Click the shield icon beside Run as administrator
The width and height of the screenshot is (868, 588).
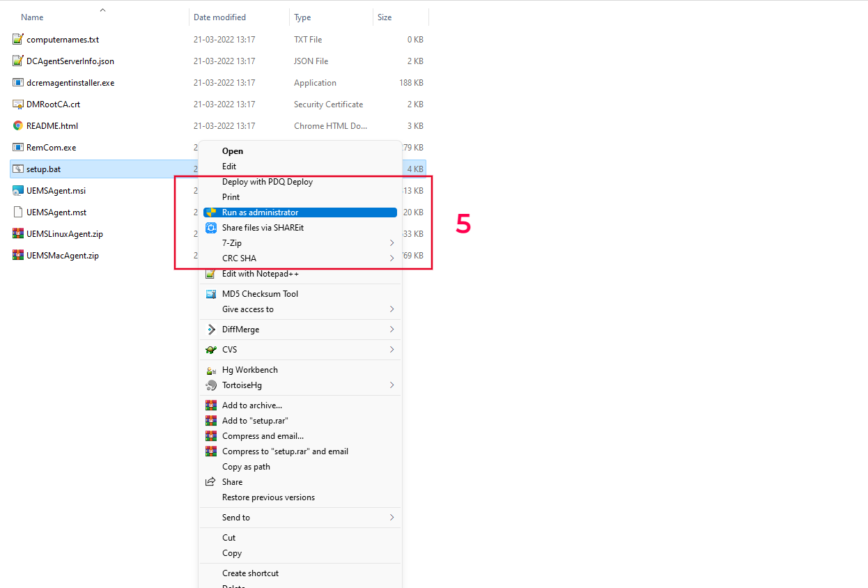211,212
